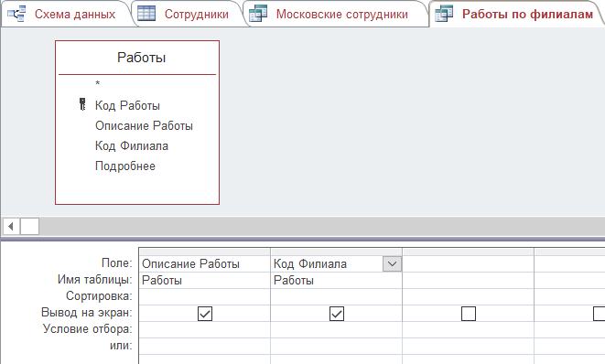Uncheck Вывод на экран for Код Филиала
This screenshot has height=364, width=605.
337,314
